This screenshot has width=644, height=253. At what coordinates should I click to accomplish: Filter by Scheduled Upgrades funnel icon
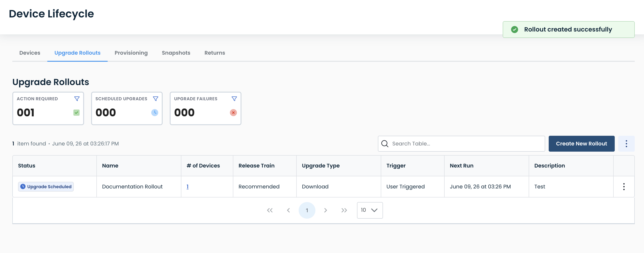[x=156, y=99]
